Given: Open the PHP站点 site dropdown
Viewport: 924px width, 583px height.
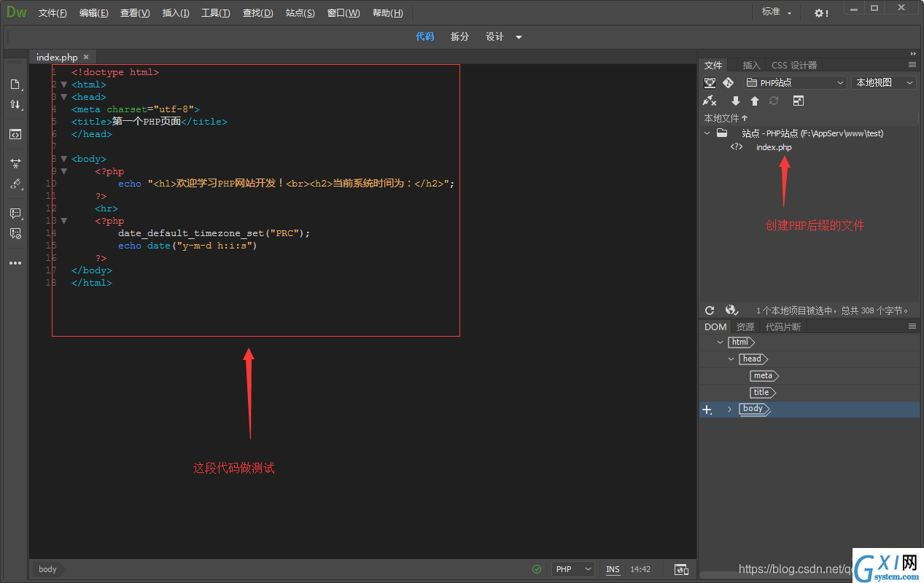Looking at the screenshot, I should [x=795, y=82].
